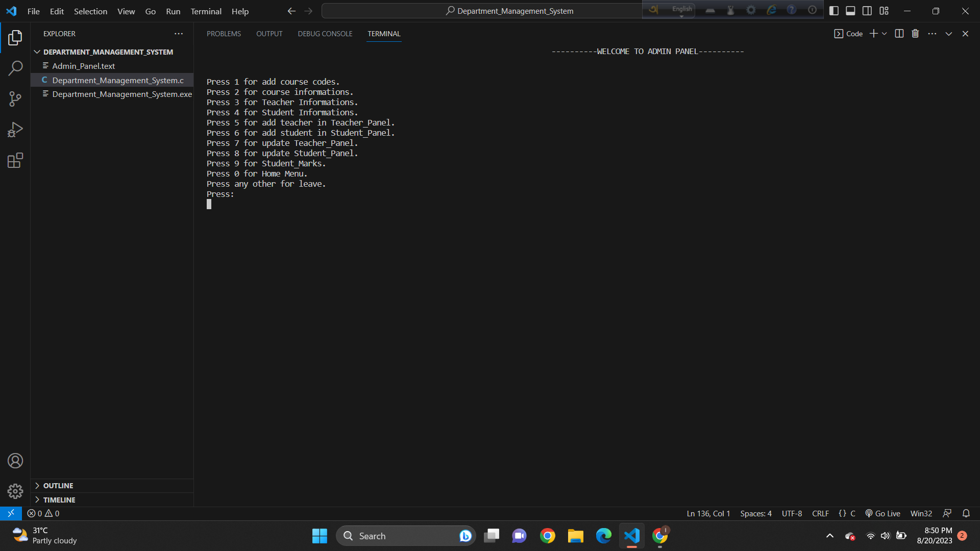Open the Accounts icon in activity bar
980x551 pixels.
pos(15,461)
